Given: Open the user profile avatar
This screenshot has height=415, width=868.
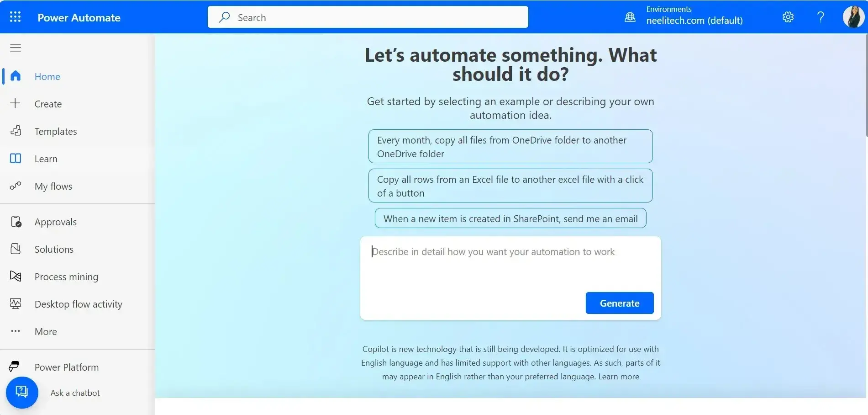Looking at the screenshot, I should coord(853,17).
